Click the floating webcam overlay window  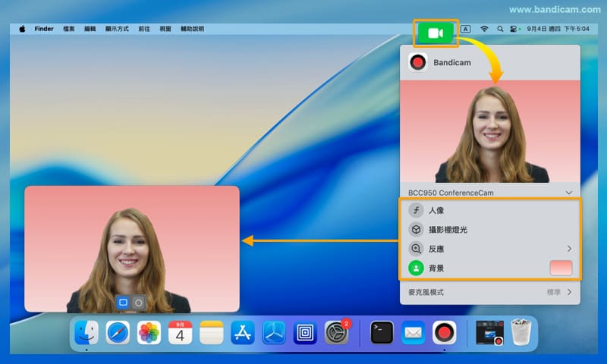[132, 249]
